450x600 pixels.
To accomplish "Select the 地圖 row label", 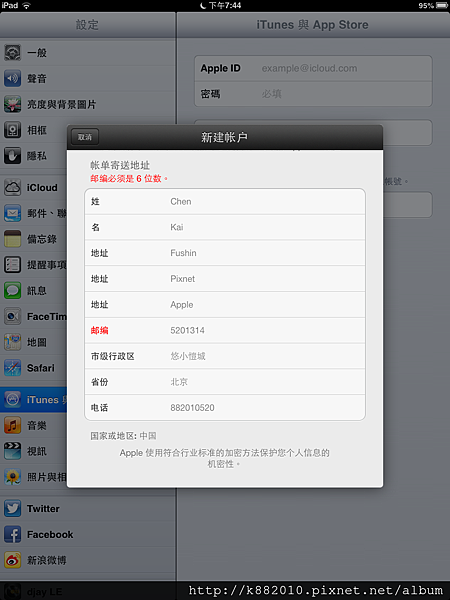I will [37, 342].
